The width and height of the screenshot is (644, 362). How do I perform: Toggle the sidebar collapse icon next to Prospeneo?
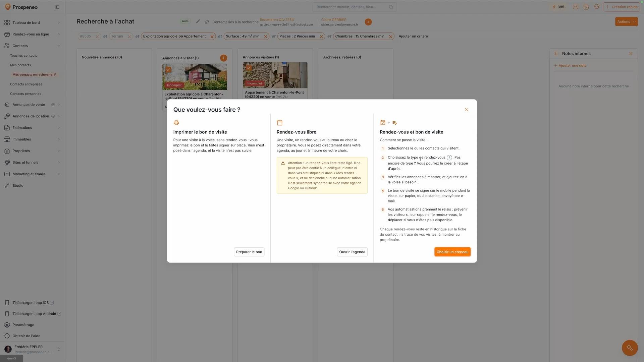(x=57, y=7)
